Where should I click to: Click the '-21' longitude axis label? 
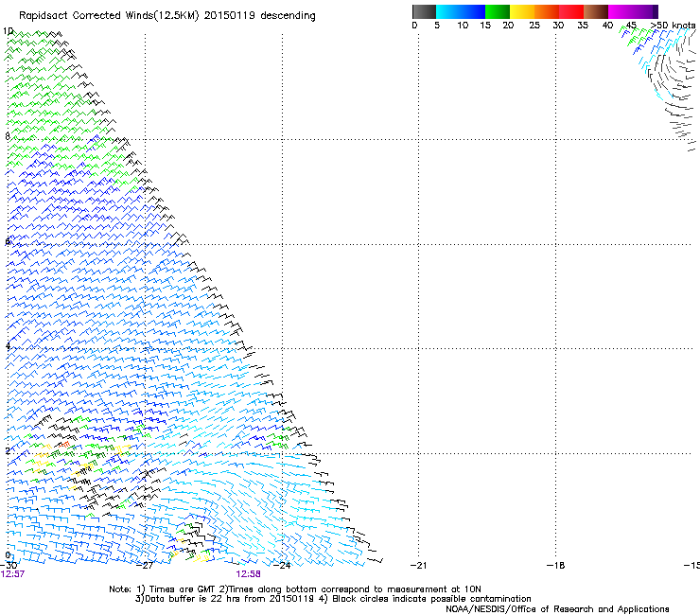pos(418,566)
